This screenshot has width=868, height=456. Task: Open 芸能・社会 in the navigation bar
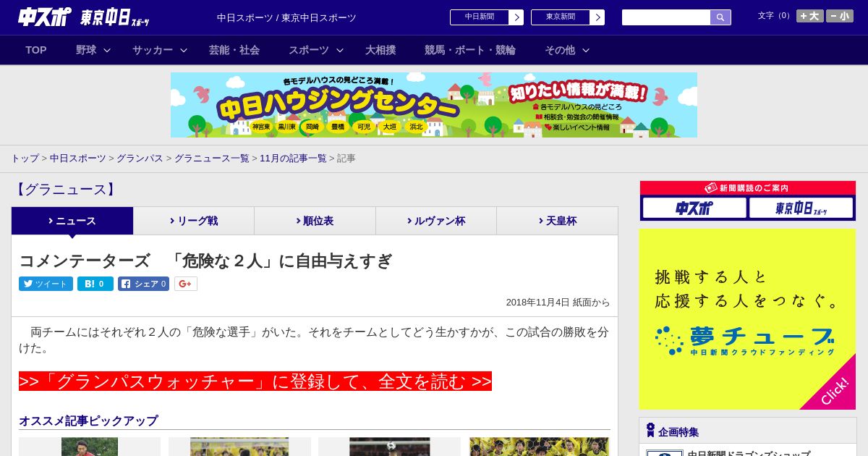tap(234, 50)
